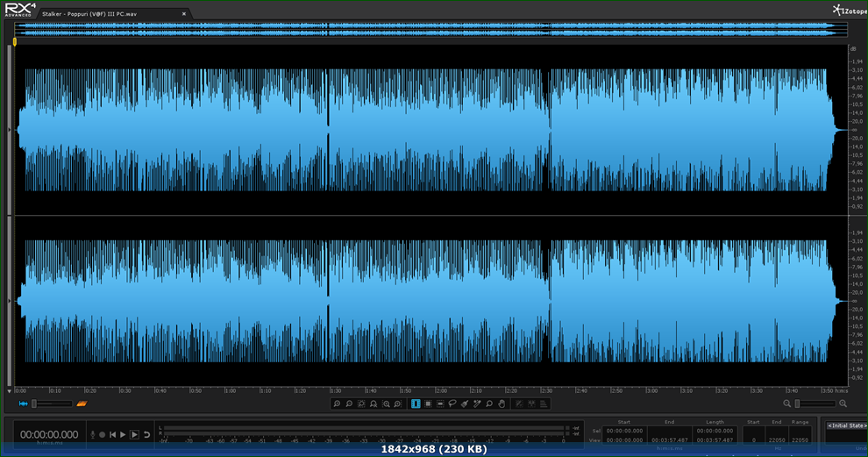This screenshot has height=457, width=868.
Task: Click the zoom in icon in the toolbar
Action: [x=337, y=403]
